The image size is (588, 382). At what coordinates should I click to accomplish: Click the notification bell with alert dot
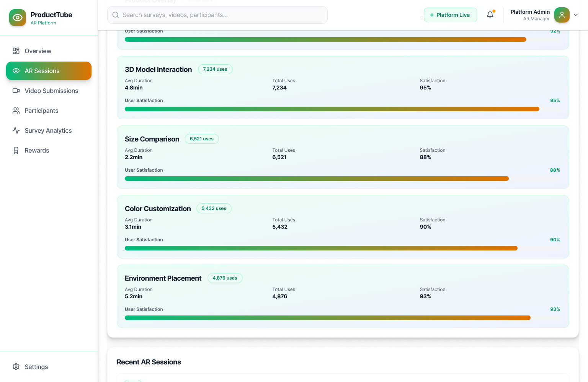point(490,15)
